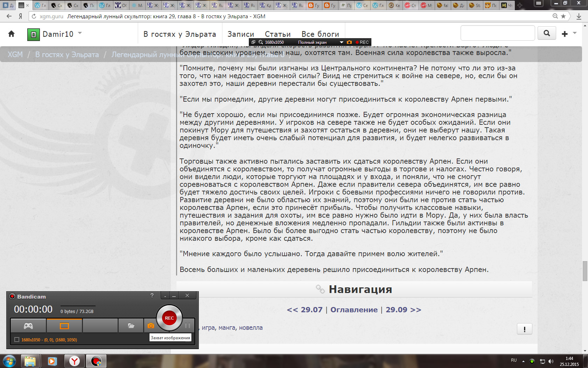Open the "Оглавление" contents link
The image size is (588, 368).
coord(354,310)
